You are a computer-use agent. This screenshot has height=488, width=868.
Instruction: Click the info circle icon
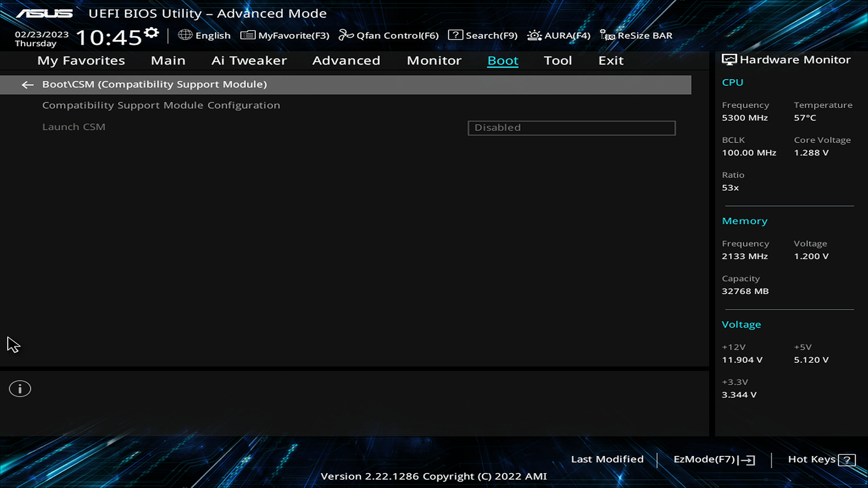(x=20, y=389)
